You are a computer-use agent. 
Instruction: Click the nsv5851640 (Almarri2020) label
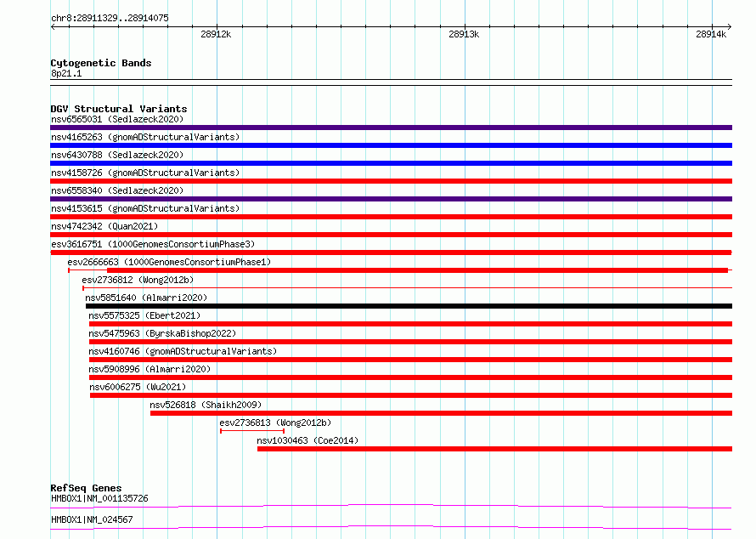click(146, 298)
